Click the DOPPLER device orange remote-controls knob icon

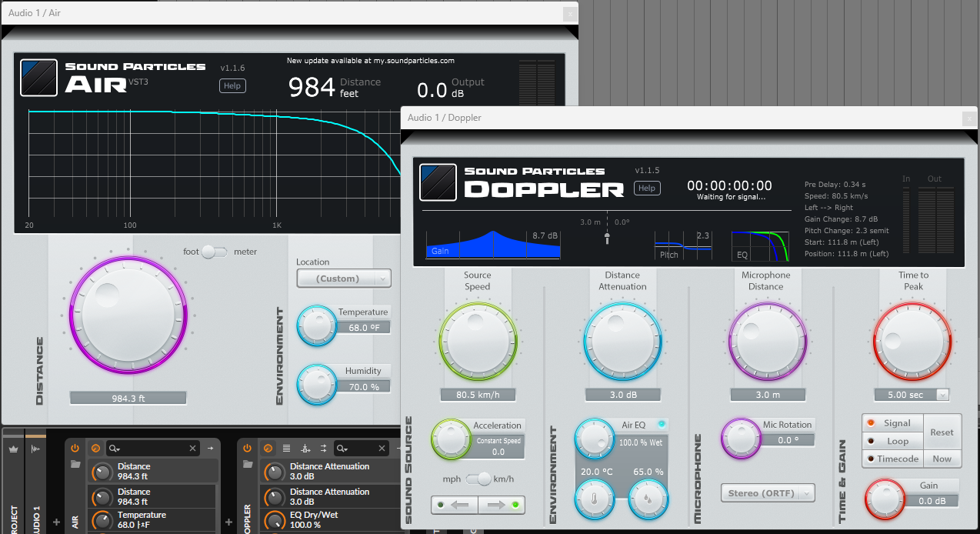coord(268,448)
